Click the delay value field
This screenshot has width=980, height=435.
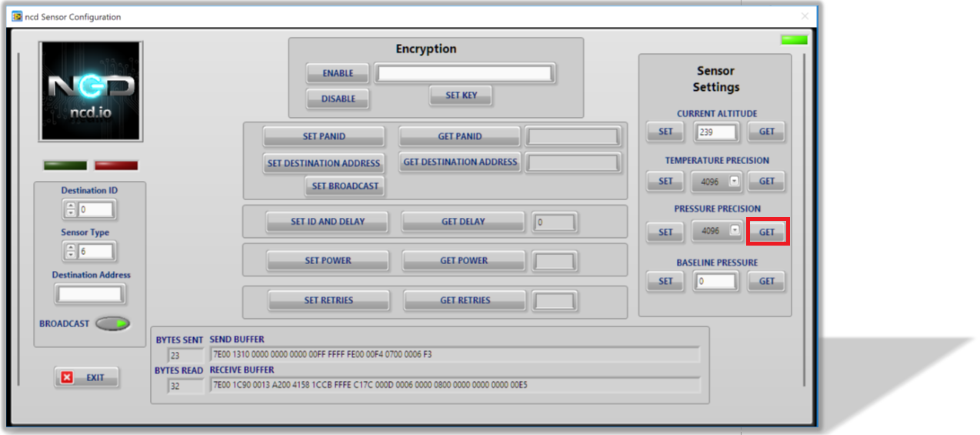click(554, 223)
